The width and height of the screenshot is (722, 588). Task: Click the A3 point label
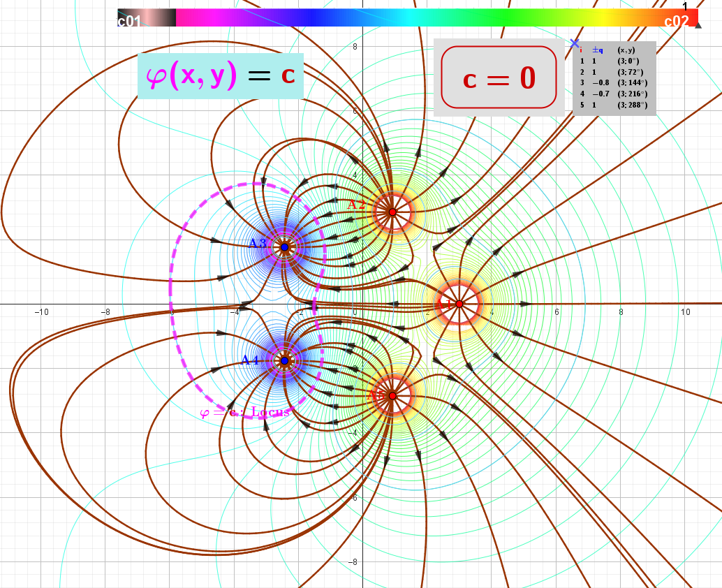click(x=258, y=244)
